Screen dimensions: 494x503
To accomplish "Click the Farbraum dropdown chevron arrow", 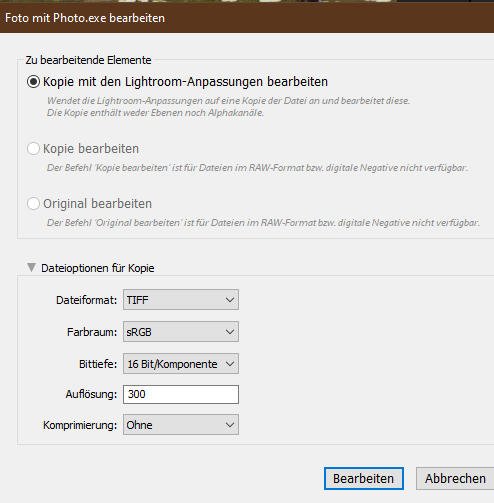I will [x=230, y=332].
